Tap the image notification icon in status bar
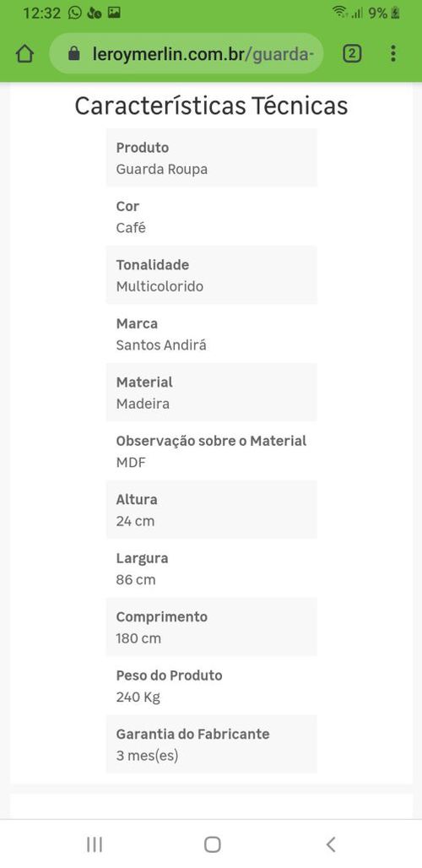Viewport: 422px width, 868px height. [x=114, y=13]
